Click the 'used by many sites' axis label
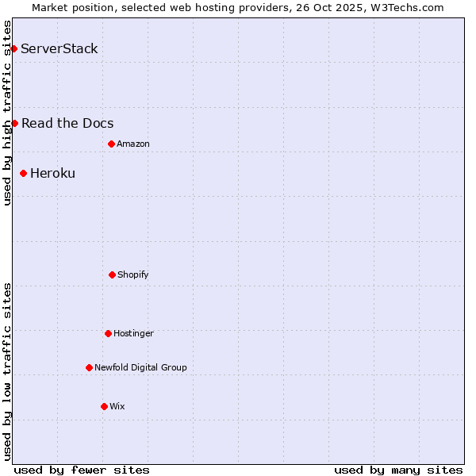 point(398,470)
